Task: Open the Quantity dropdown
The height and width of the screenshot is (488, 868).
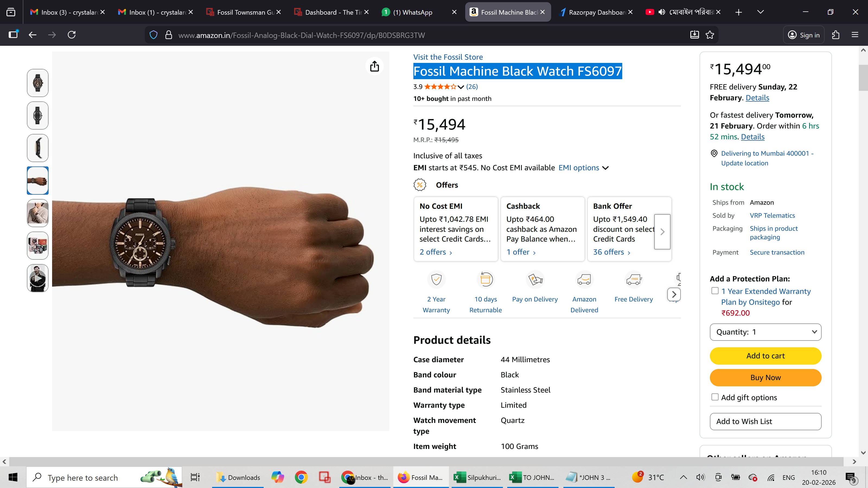Action: tap(765, 332)
